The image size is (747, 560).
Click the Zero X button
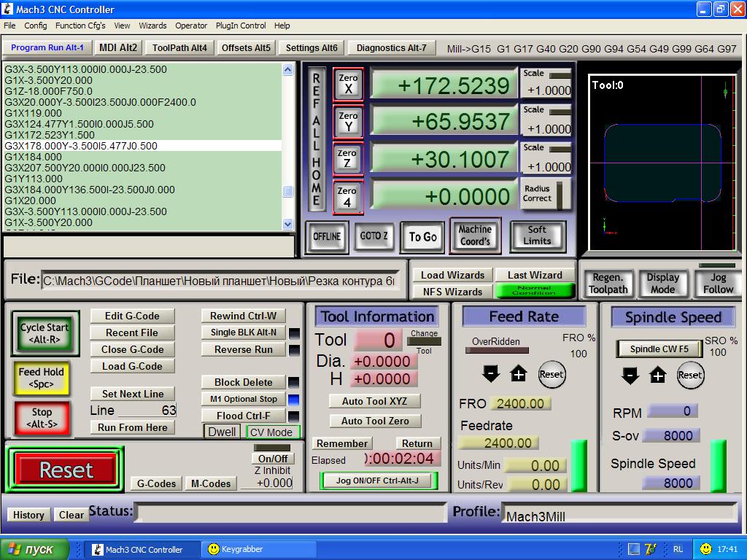[348, 84]
